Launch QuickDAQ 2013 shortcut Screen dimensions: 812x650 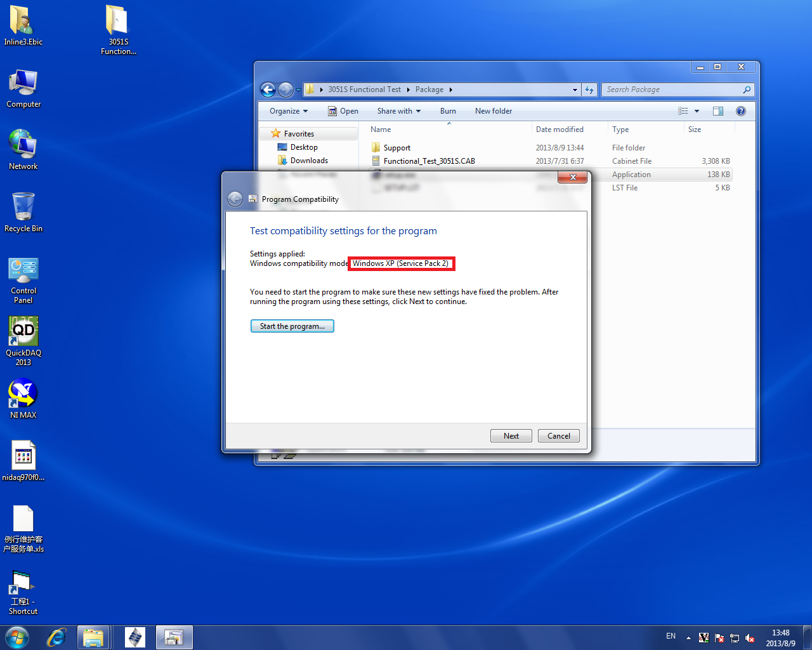(23, 341)
